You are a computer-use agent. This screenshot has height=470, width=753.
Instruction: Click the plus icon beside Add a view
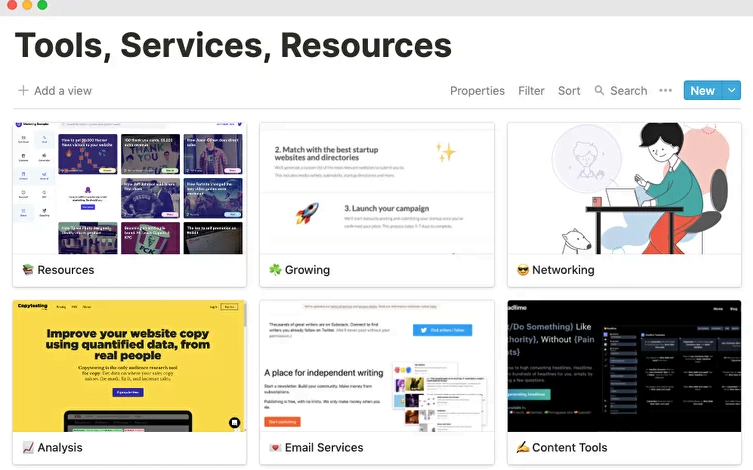pyautogui.click(x=23, y=90)
